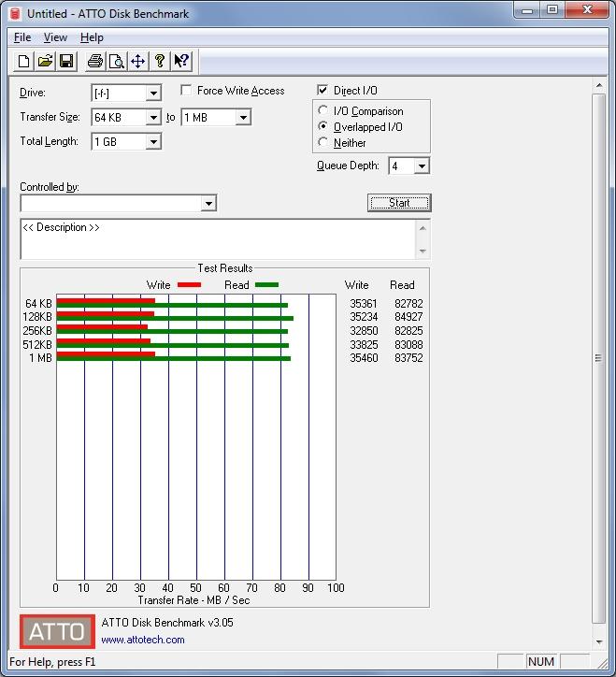The height and width of the screenshot is (677, 616).
Task: Uncheck the Direct I/O checkbox
Action: click(322, 90)
